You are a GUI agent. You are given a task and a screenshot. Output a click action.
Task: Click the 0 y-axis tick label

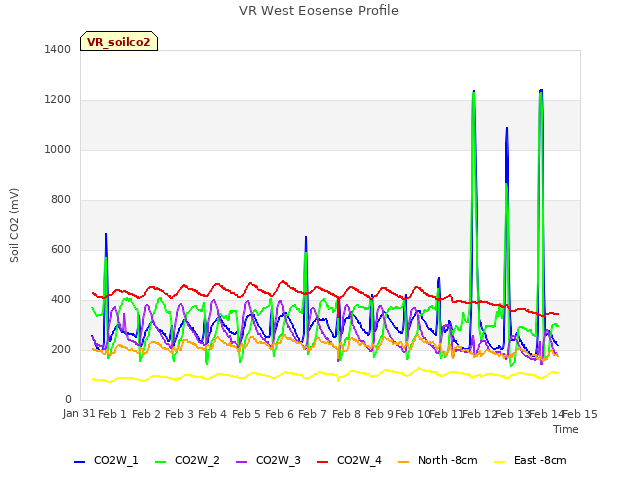coord(68,399)
